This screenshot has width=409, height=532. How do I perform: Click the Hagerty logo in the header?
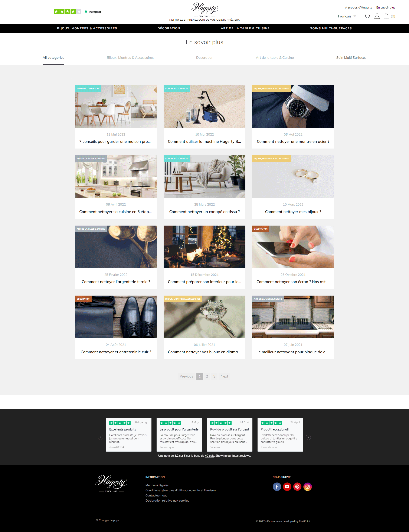(x=204, y=10)
